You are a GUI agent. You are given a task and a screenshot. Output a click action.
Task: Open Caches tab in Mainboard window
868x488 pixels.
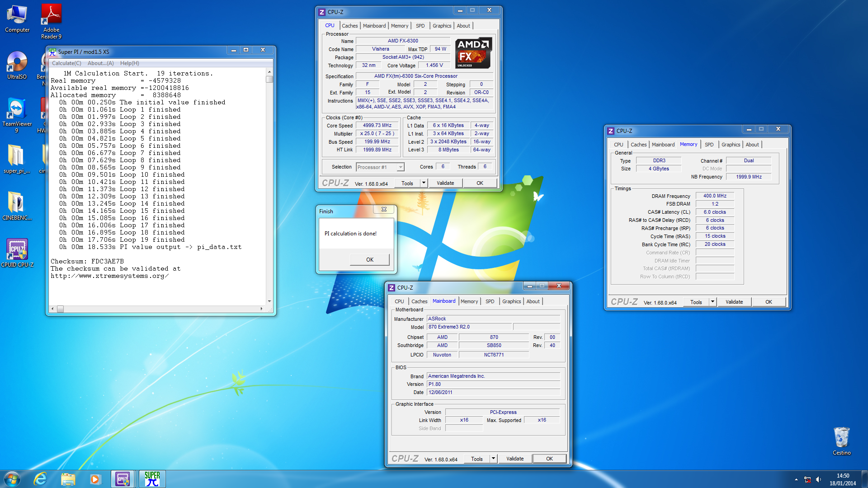pos(419,301)
